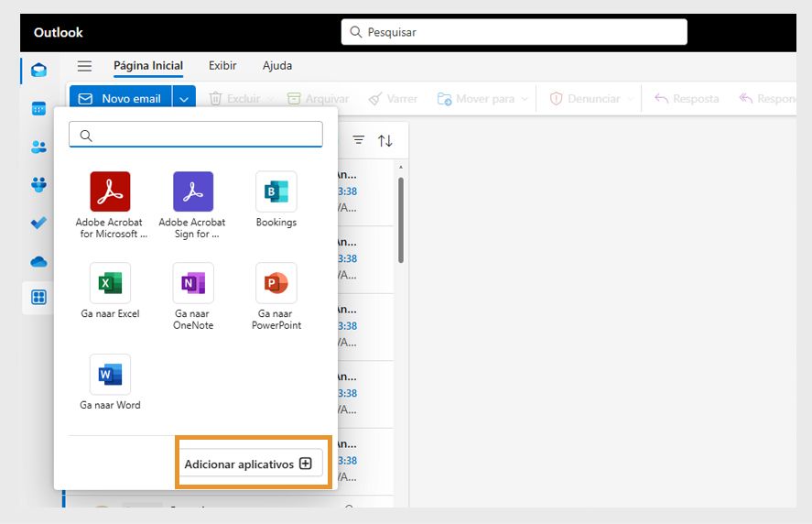Viewport: 812px width, 524px height.
Task: Click Adicionar aplicativos button
Action: 251,464
